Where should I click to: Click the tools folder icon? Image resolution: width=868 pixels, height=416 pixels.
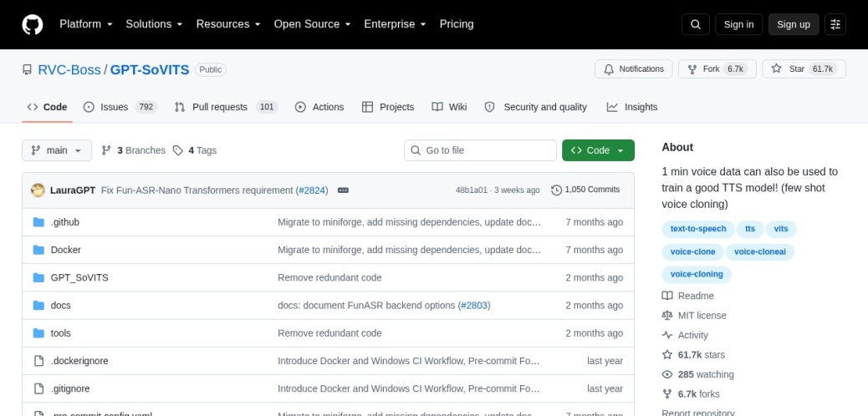tap(38, 333)
